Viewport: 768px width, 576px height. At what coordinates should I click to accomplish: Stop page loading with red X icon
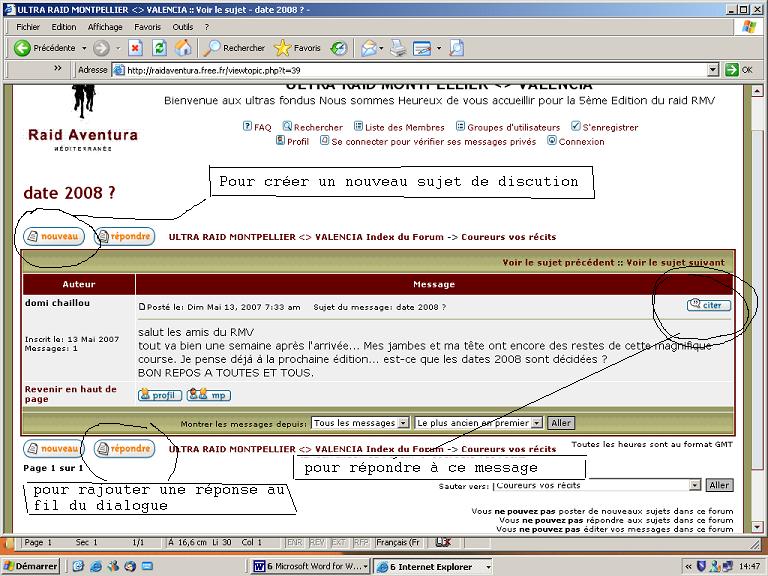(x=136, y=48)
